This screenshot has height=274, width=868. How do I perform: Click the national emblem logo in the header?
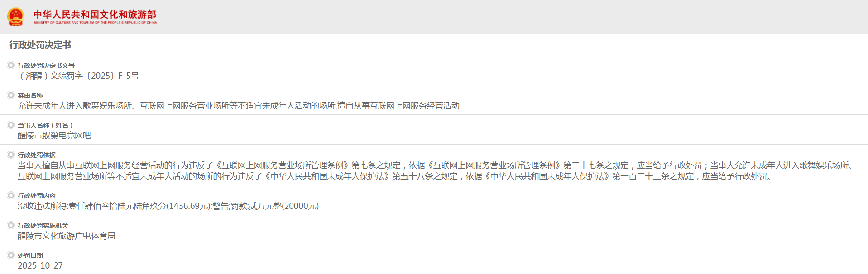click(x=16, y=17)
